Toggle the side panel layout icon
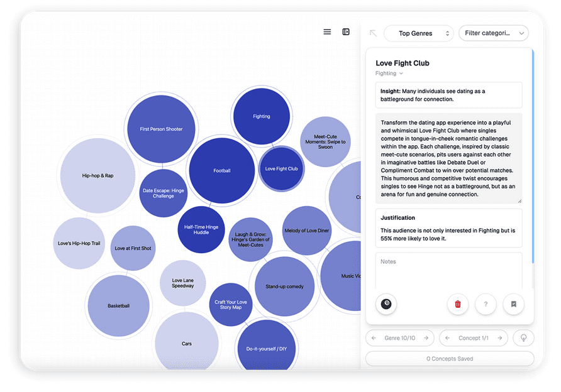The image size is (561, 392). coord(346,32)
